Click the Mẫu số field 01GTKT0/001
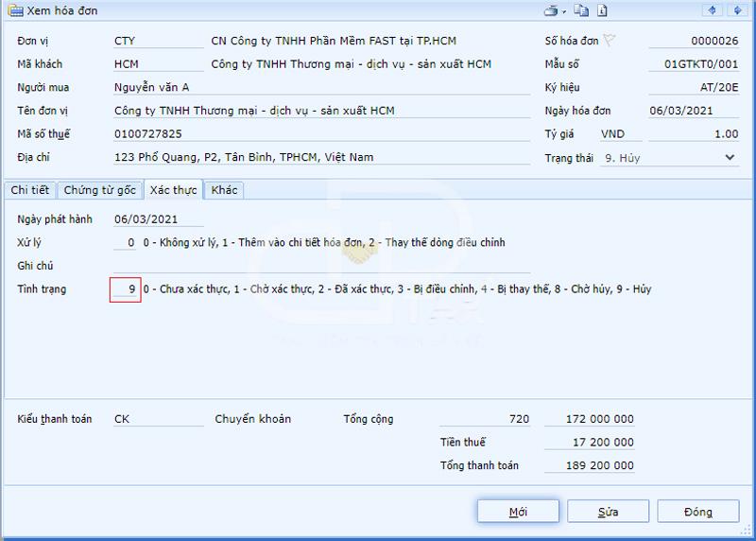The width and height of the screenshot is (756, 541). [694, 64]
